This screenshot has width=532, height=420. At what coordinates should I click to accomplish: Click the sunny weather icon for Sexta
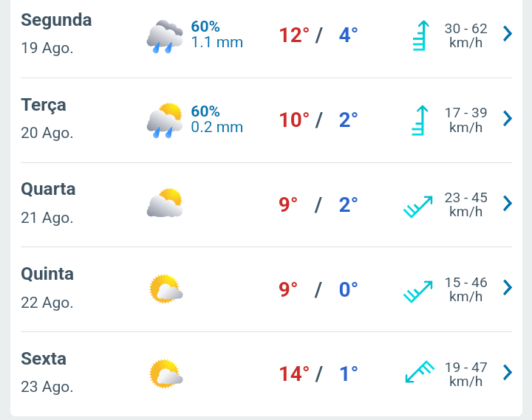coord(166,373)
